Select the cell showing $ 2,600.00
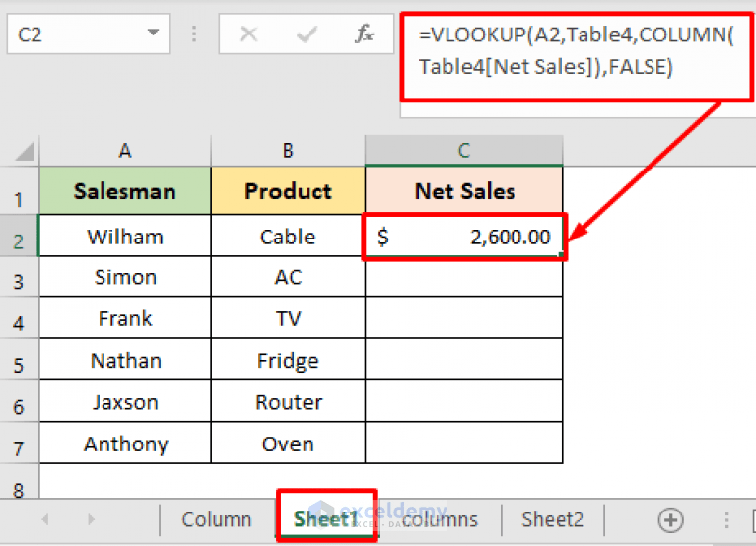 pyautogui.click(x=464, y=237)
